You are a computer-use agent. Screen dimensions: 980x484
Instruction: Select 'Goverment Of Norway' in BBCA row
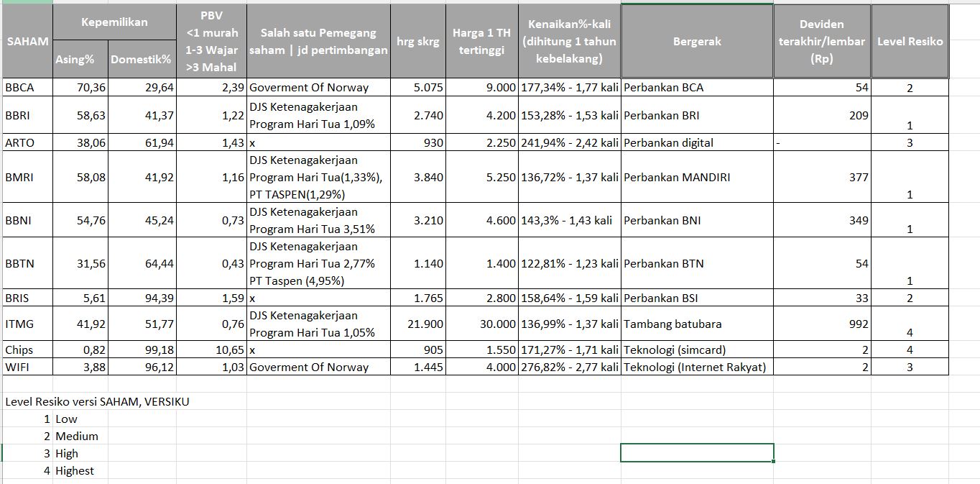click(319, 88)
